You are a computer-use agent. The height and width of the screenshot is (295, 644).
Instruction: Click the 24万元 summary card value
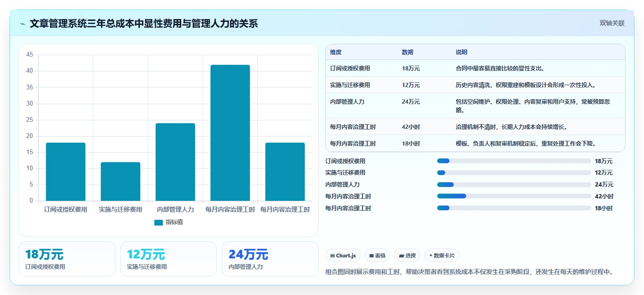(248, 255)
